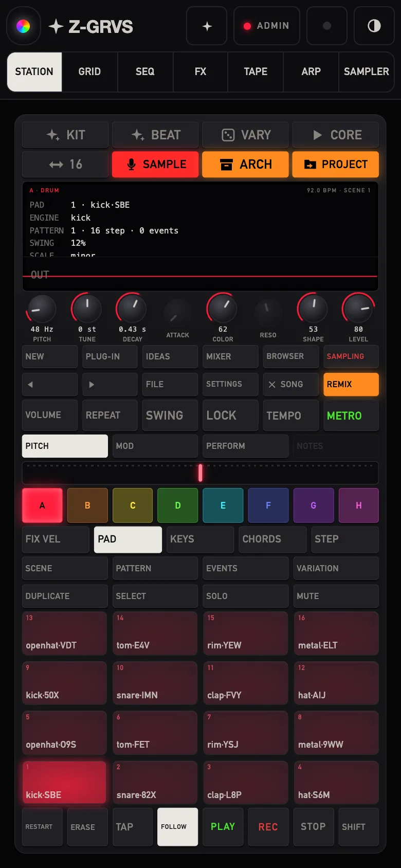Open the SETTINGS button

[x=231, y=384]
